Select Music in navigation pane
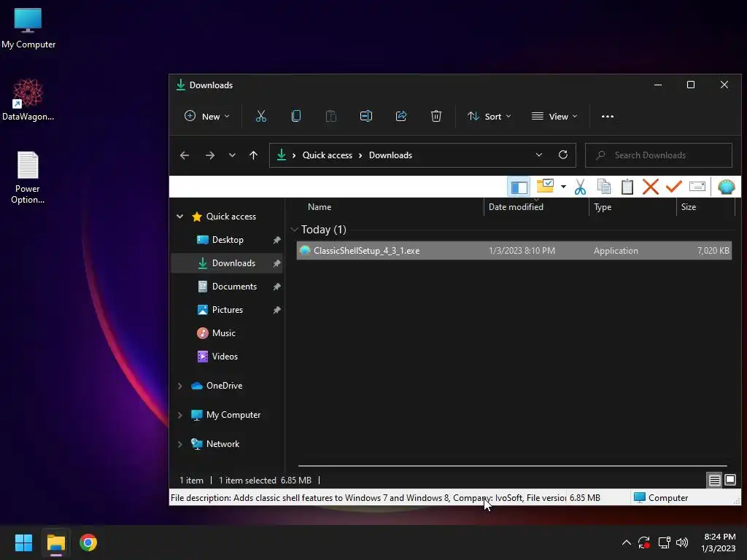Screen dimensions: 747x560 (227, 332)
